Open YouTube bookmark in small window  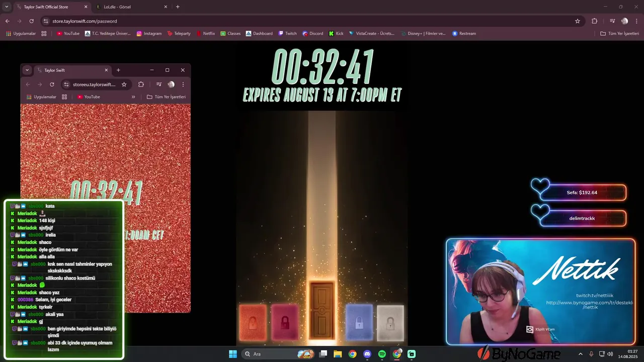[89, 97]
